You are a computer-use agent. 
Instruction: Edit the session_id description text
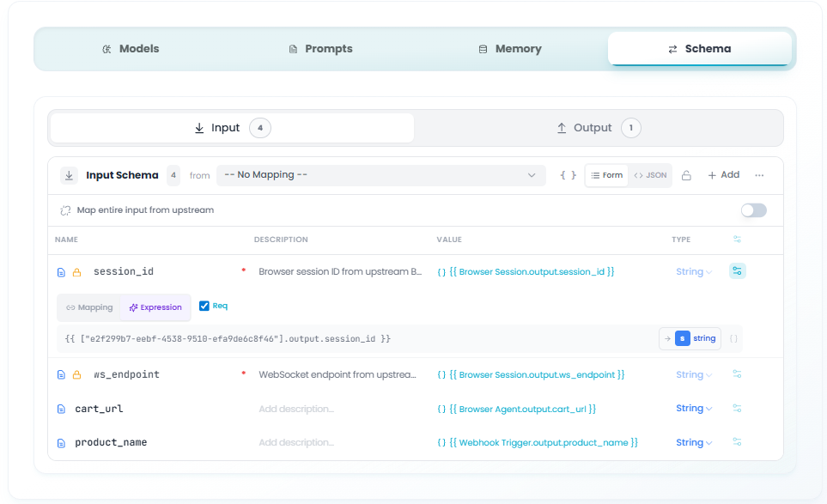[x=340, y=271]
